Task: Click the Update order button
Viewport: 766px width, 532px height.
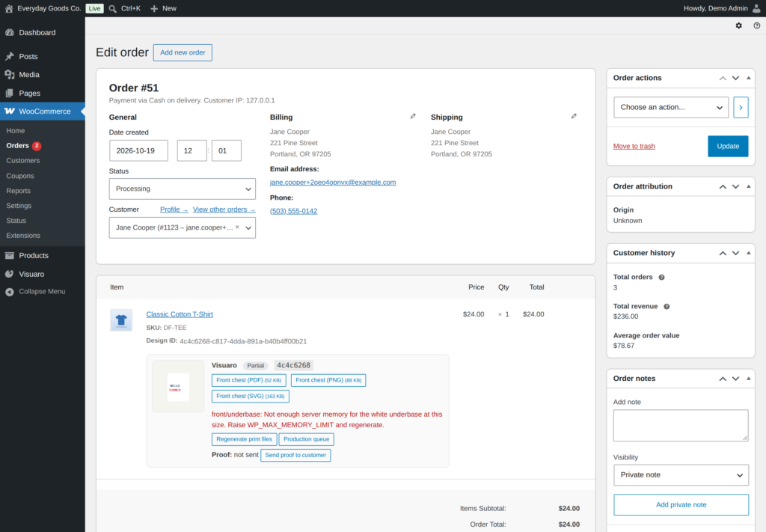Action: [728, 146]
